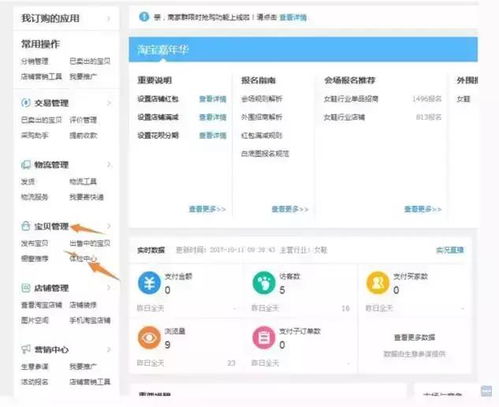Open 查看淘宝店铺 link
Screen dimensions: 499x407
[41, 305]
